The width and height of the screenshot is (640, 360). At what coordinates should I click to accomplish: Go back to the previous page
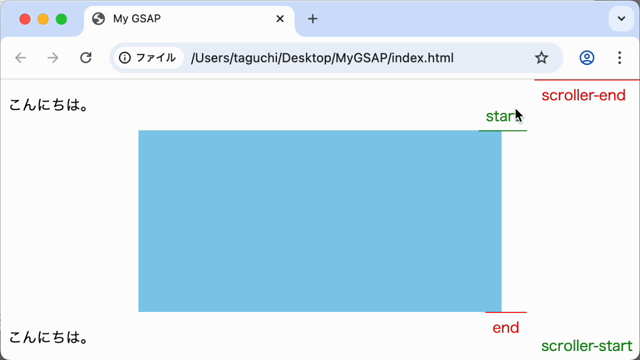click(x=20, y=58)
